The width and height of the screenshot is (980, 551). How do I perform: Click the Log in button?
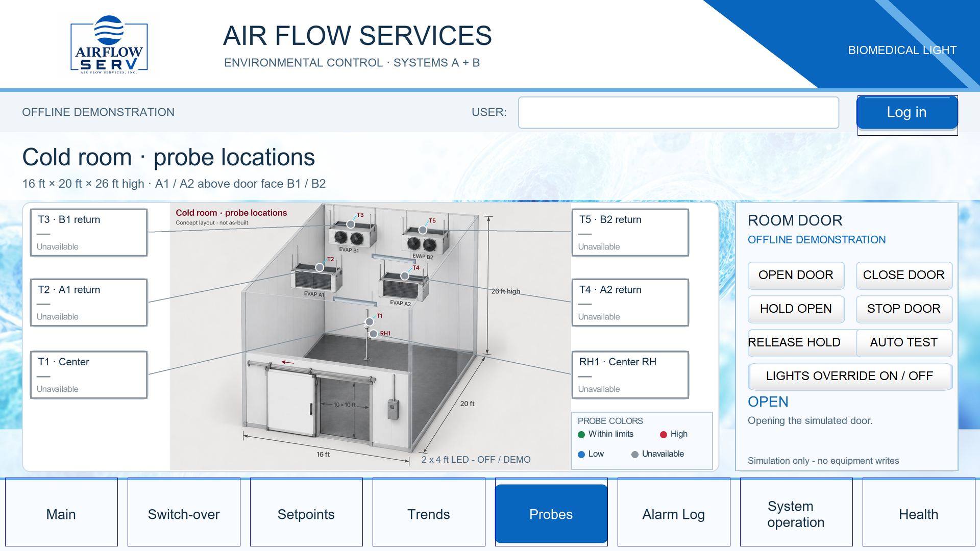[x=907, y=113]
